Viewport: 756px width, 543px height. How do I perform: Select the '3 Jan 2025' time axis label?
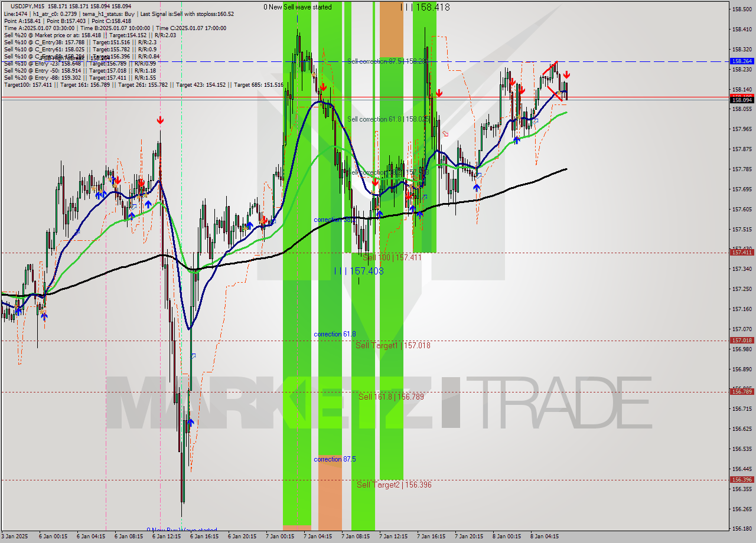pos(14,537)
